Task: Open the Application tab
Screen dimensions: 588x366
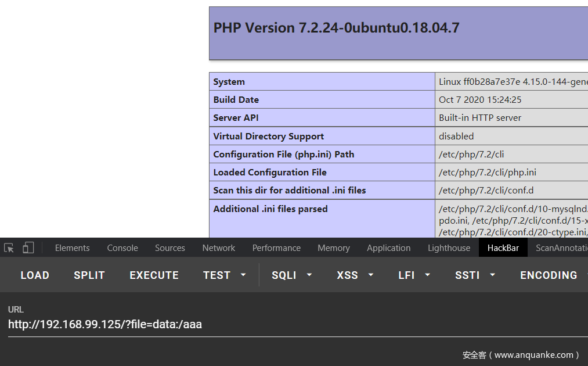Action: [388, 248]
